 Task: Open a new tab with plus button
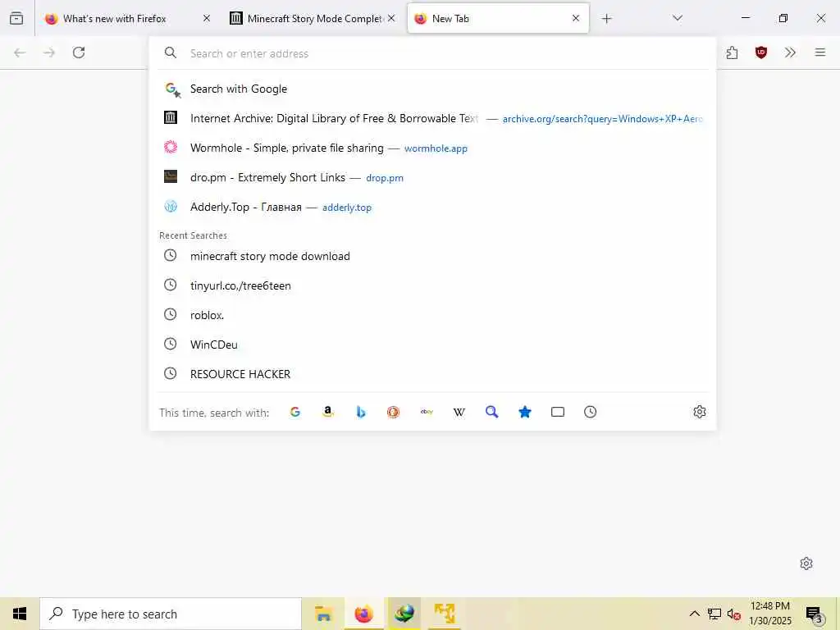(606, 19)
